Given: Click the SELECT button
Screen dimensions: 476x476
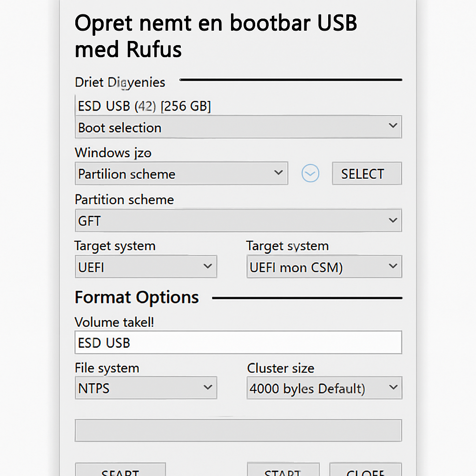Looking at the screenshot, I should coord(366,173).
